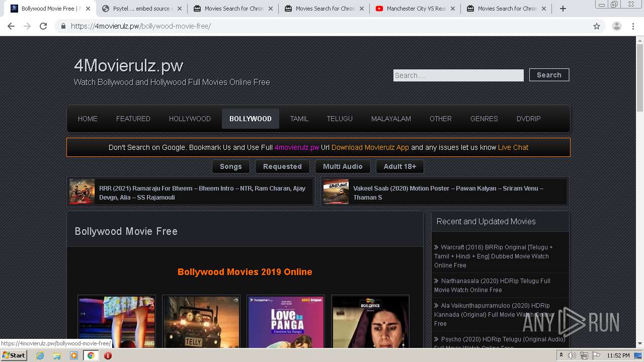Open Warcraft (2016) BRRip recent movie link
The width and height of the screenshot is (644, 362).
click(494, 256)
